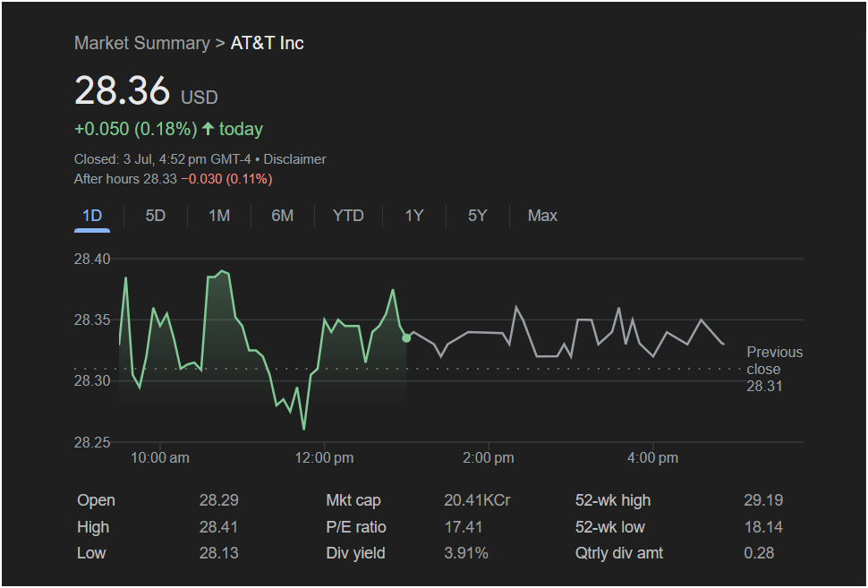
Task: Select the YTD chart range
Action: 348,216
